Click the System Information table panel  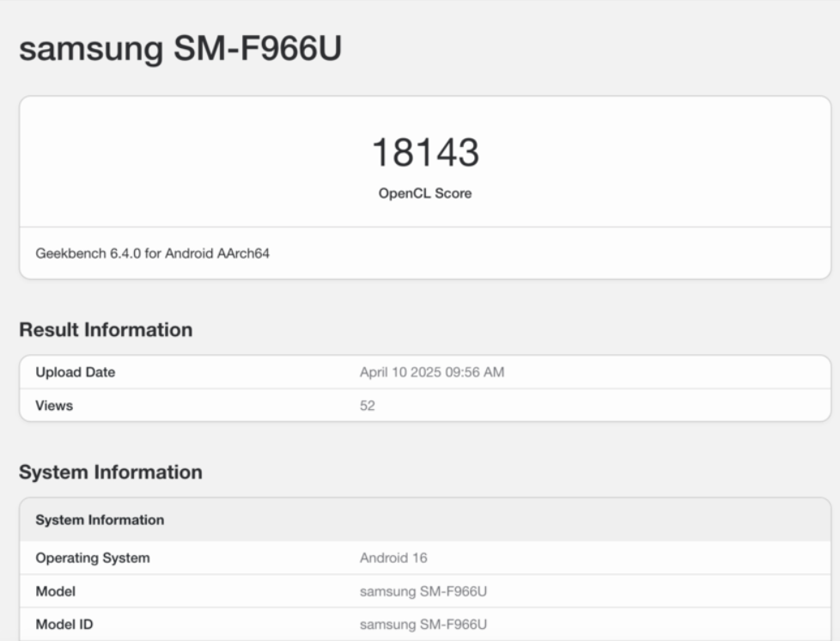coord(425,569)
